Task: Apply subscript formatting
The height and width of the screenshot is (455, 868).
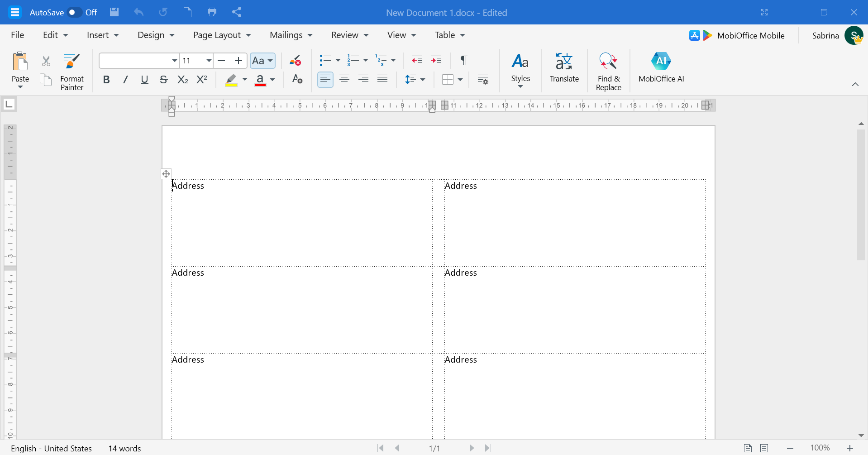Action: point(183,80)
